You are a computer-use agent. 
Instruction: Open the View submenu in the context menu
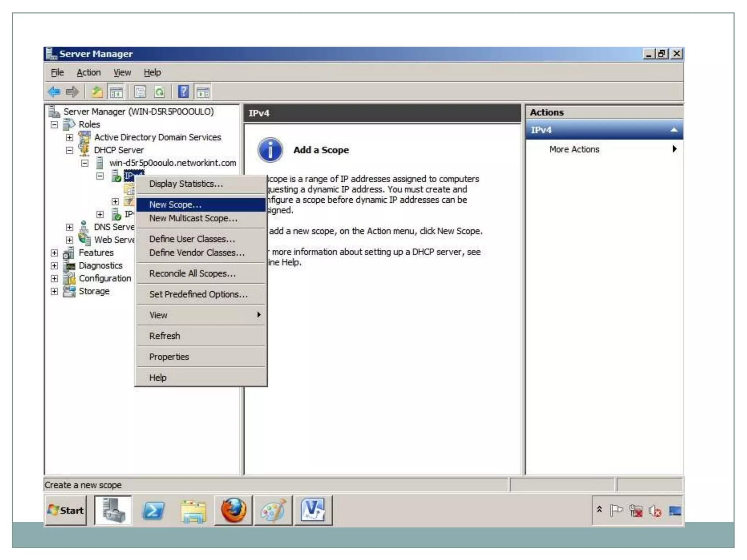pyautogui.click(x=201, y=315)
